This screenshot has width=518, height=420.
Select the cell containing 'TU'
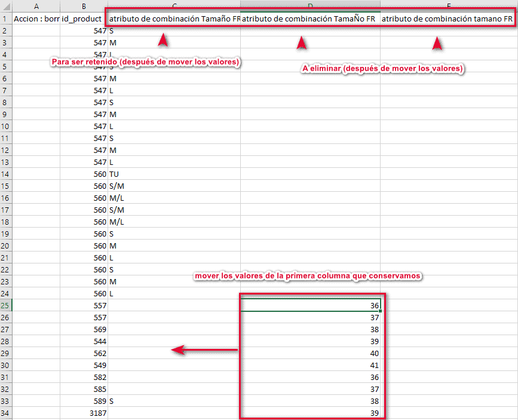pos(173,174)
